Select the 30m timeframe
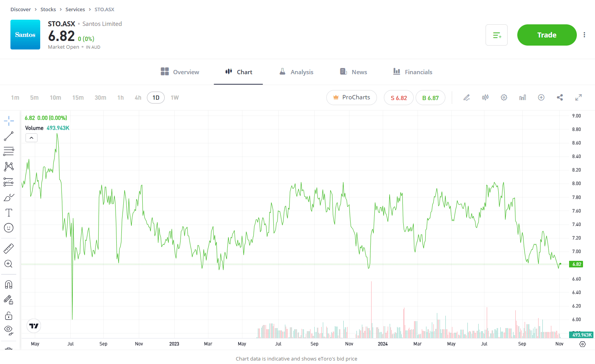595x364 pixels. pyautogui.click(x=100, y=98)
